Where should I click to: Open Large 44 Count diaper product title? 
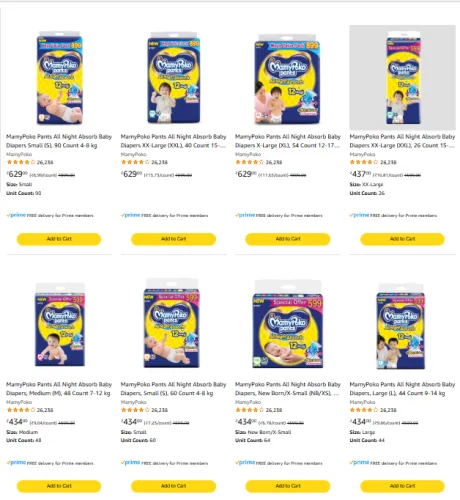(402, 389)
